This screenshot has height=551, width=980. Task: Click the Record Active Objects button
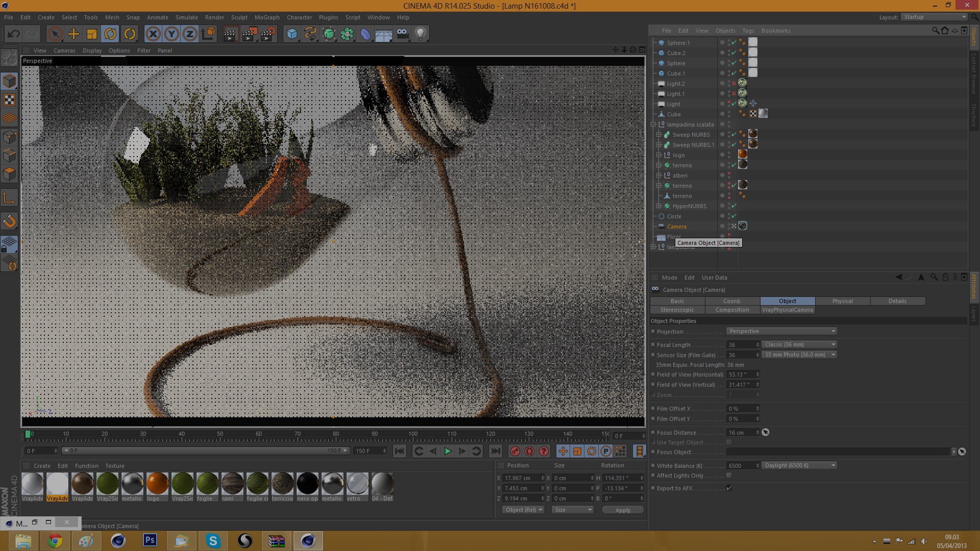click(x=515, y=451)
